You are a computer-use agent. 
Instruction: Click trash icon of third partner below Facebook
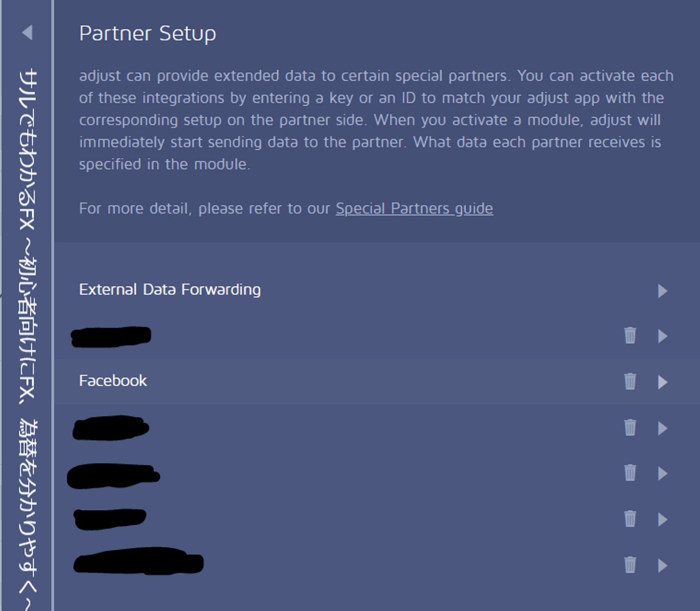tap(630, 519)
